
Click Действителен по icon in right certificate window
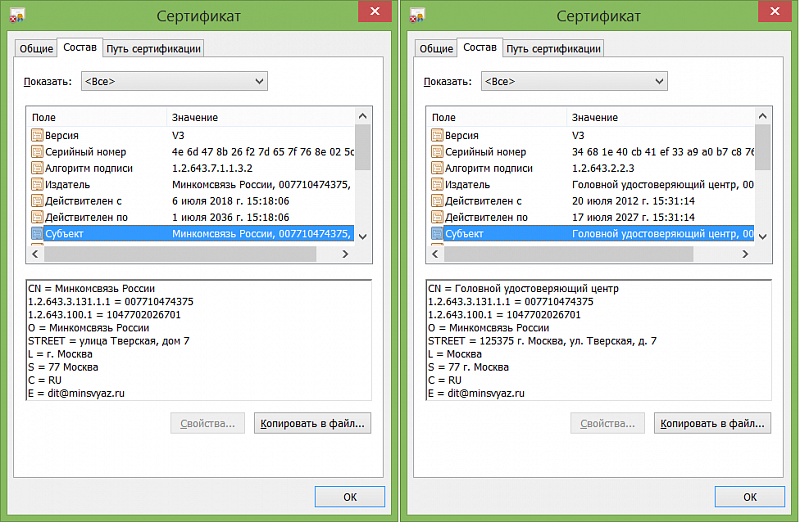pos(437,217)
